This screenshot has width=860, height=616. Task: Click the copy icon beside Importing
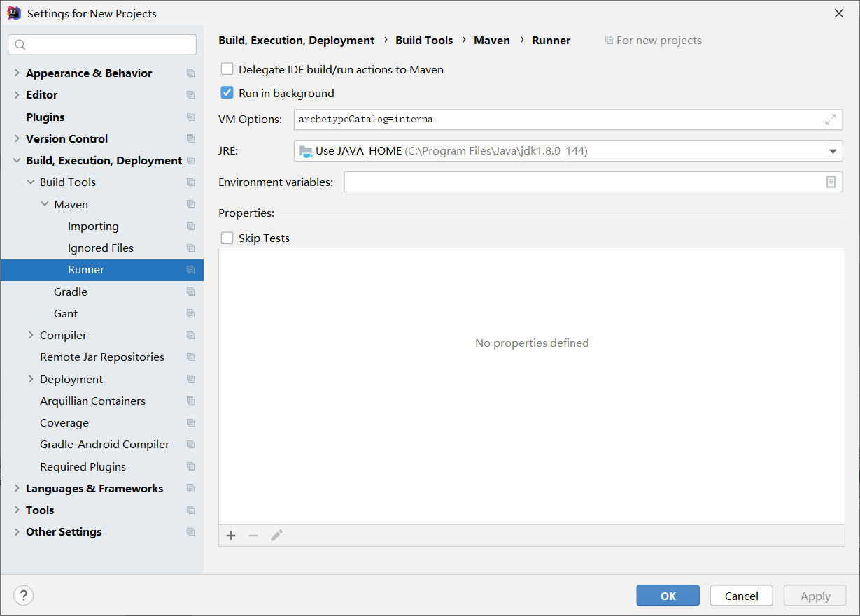190,226
